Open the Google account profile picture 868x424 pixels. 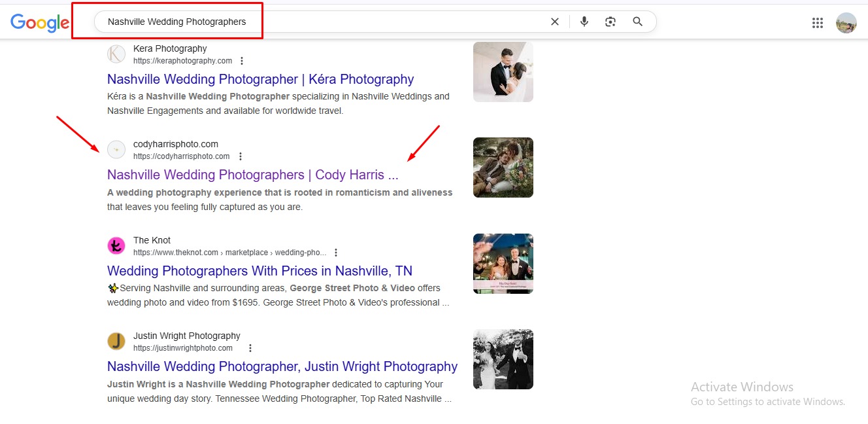(x=846, y=23)
